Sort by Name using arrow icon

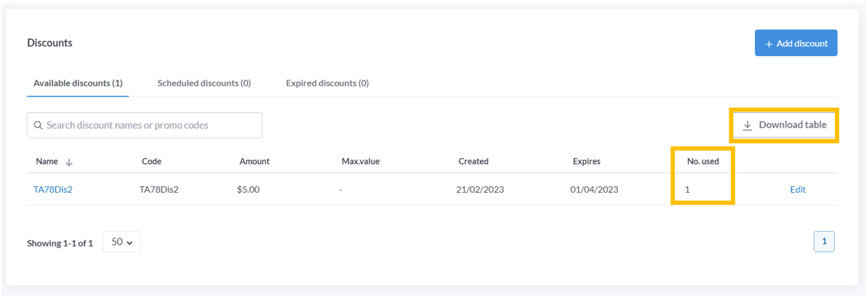pos(69,162)
